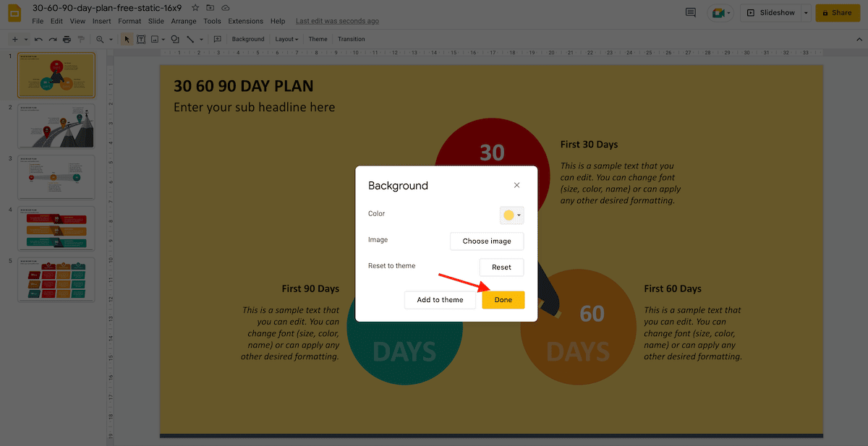This screenshot has height=446, width=868.
Task: Click the Insert image icon
Action: 155,39
